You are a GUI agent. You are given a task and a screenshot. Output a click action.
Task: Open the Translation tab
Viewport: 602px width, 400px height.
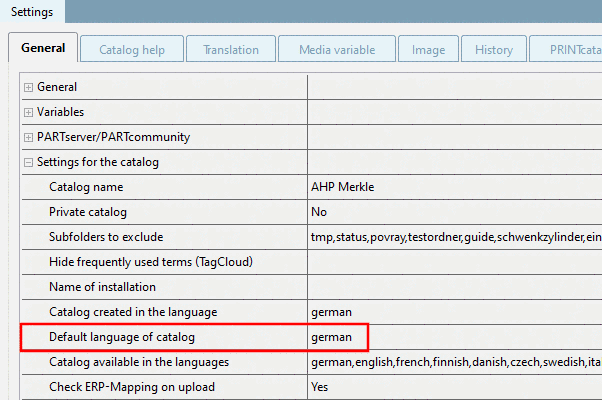pos(230,49)
